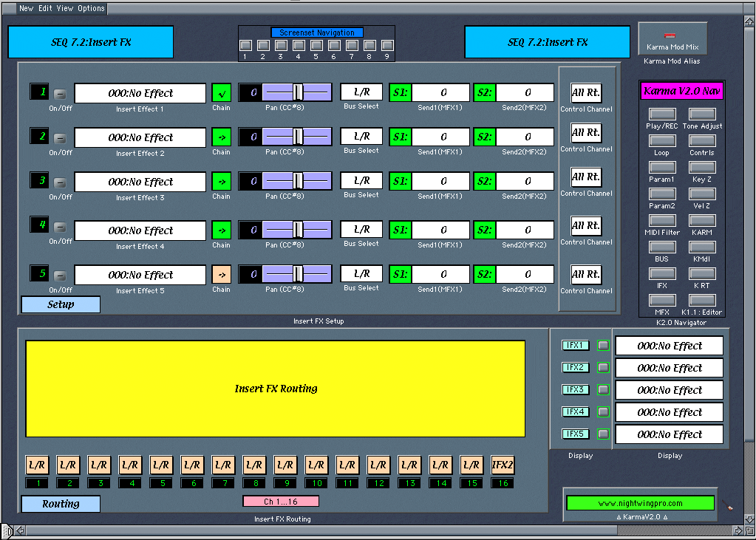
Task: Go to the MFX navigator page
Action: click(x=662, y=301)
